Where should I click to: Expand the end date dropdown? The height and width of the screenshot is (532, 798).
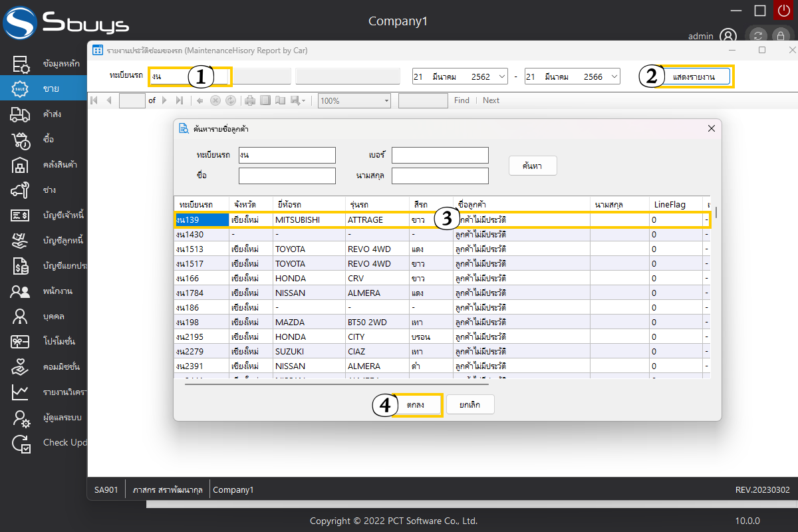click(x=614, y=77)
